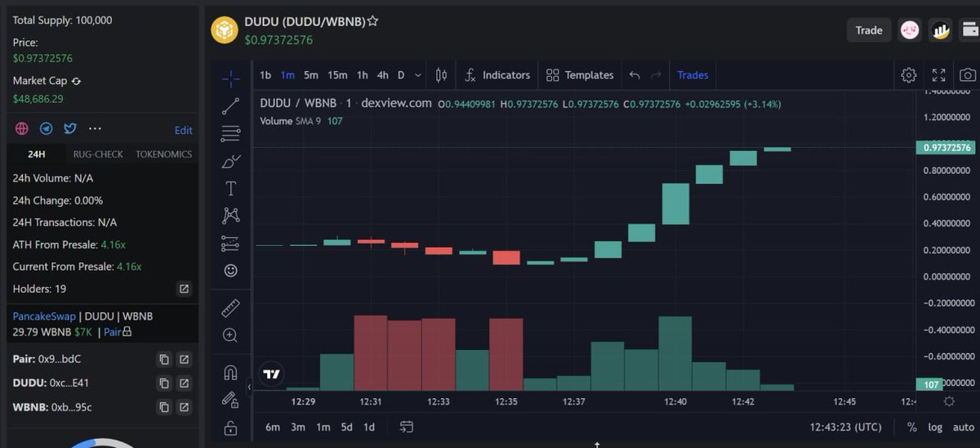
Task: Open the forecasting and measurement tools
Action: point(231,243)
